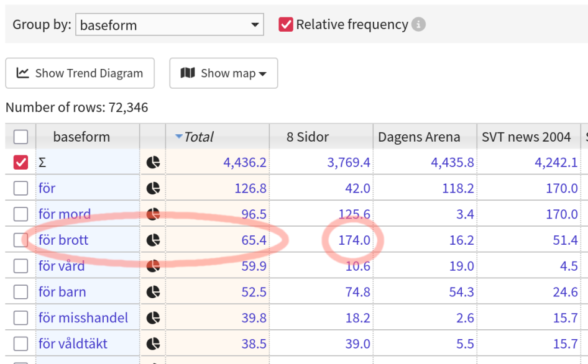Select the Dagens Arena column header
Viewport: 588px width, 364px height.
419,137
